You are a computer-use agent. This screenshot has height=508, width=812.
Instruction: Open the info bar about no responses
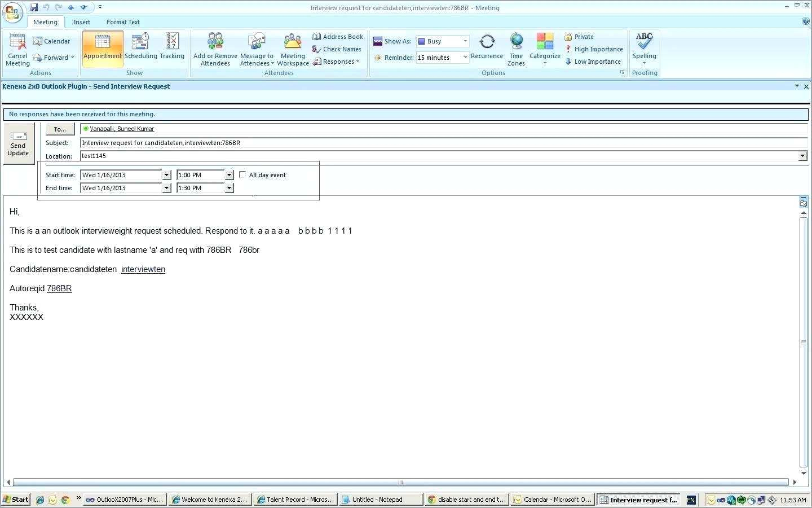coord(406,114)
